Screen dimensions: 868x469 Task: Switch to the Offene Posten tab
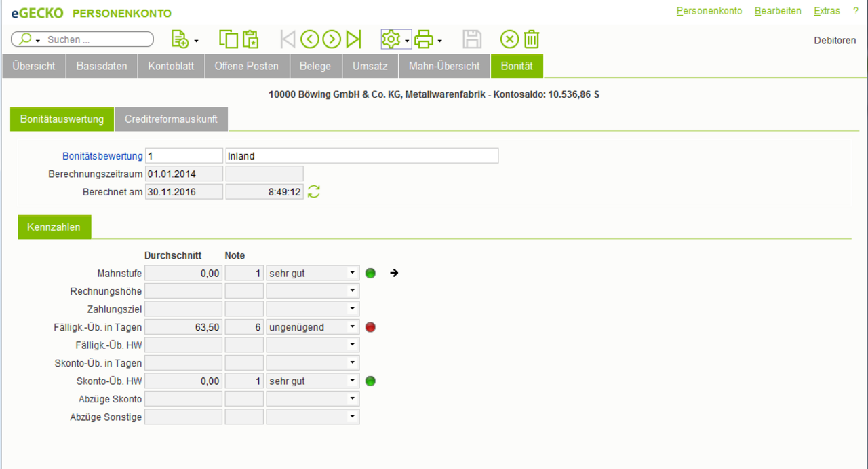[247, 66]
